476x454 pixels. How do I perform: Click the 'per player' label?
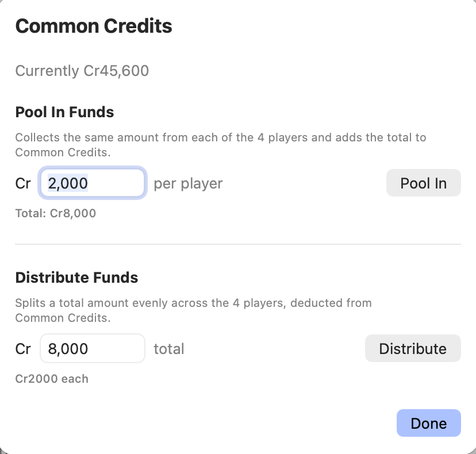[x=188, y=184]
